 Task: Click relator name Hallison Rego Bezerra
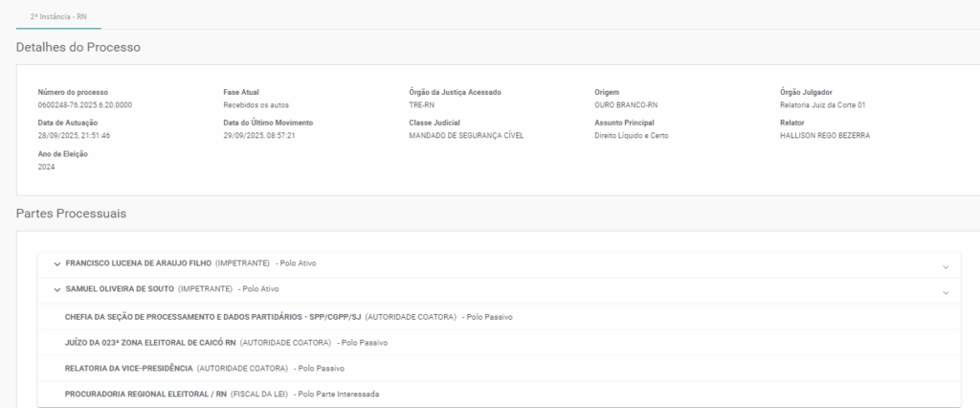[825, 135]
